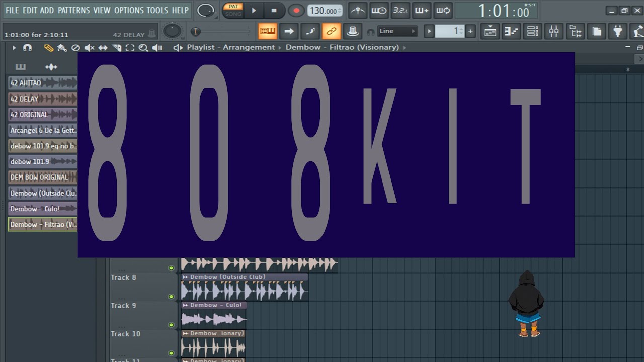
Task: Open the Piano roll view icon
Action: pos(511,31)
